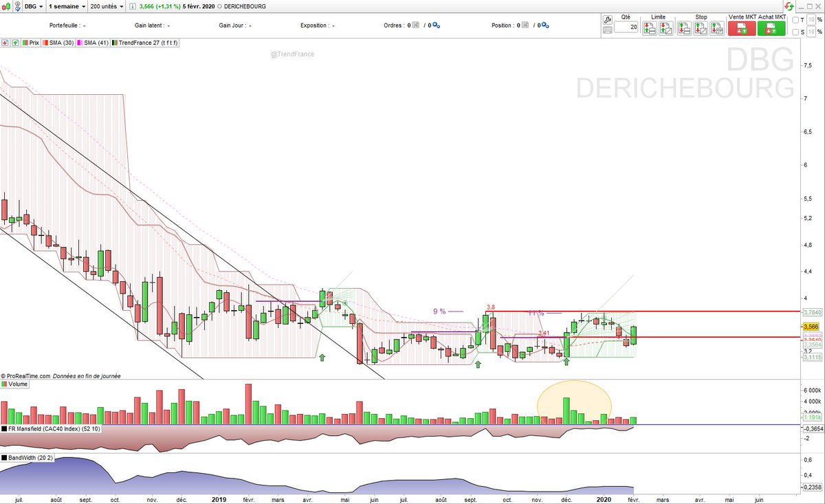The image size is (825, 504).
Task: Enable the T checkbox
Action: click(x=795, y=20)
